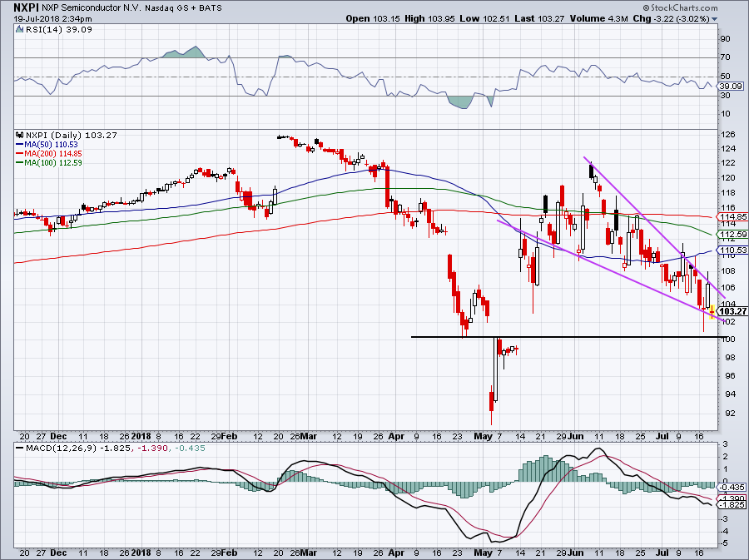This screenshot has height=560, width=749.
Task: Click the MA(50) 110.53 legend entry
Action: pos(47,145)
